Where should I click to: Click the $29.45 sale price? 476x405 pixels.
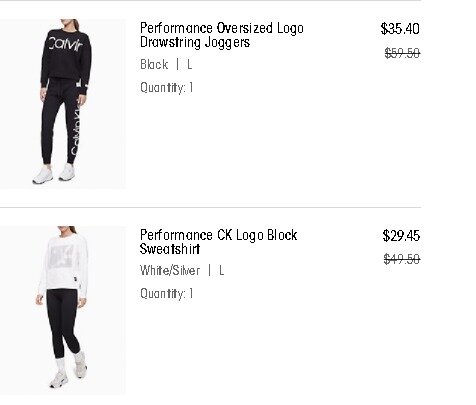pos(401,236)
